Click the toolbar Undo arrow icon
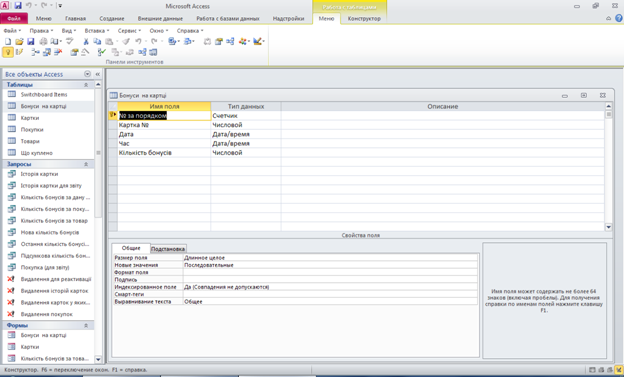The height and width of the screenshot is (377, 624). tap(138, 41)
